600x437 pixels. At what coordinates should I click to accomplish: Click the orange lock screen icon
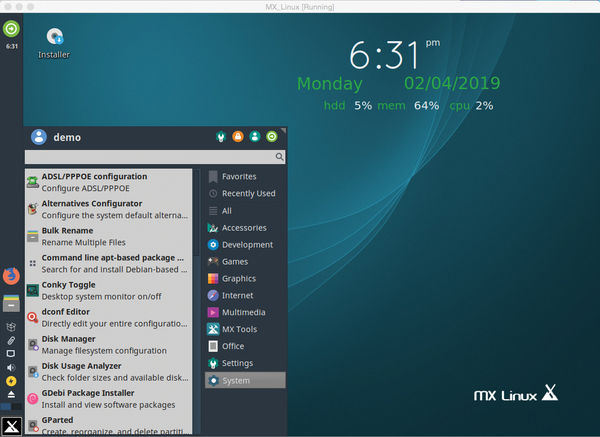(238, 137)
